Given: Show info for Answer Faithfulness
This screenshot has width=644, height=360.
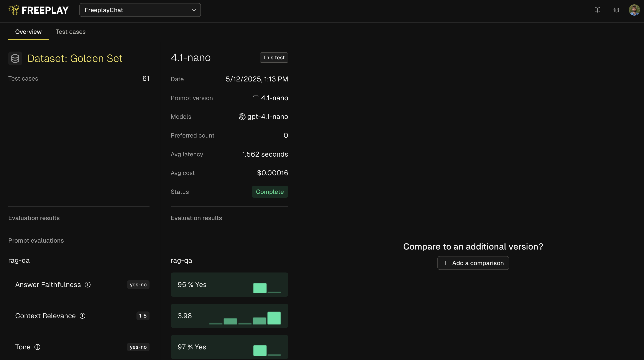Looking at the screenshot, I should pyautogui.click(x=87, y=285).
